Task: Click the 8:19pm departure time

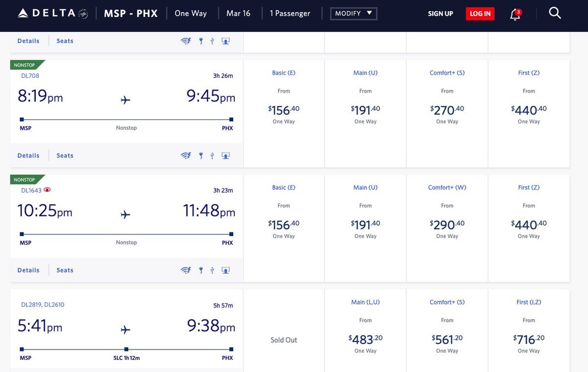Action: coord(40,96)
